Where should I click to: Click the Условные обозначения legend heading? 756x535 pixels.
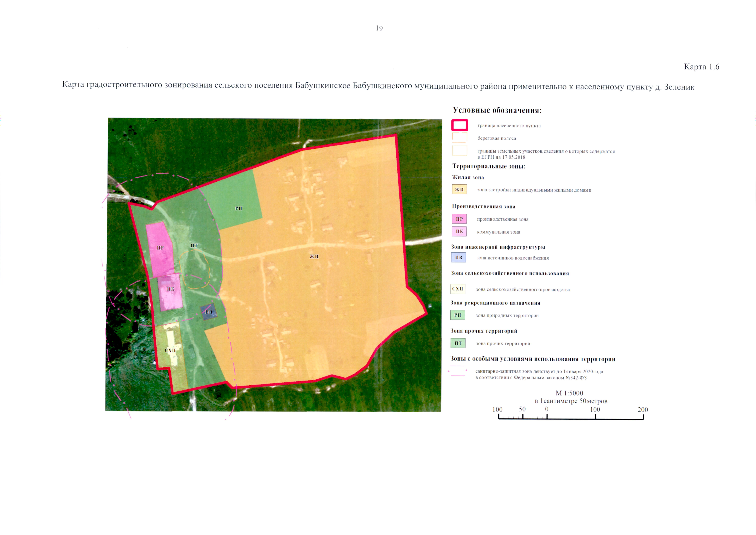tap(497, 110)
